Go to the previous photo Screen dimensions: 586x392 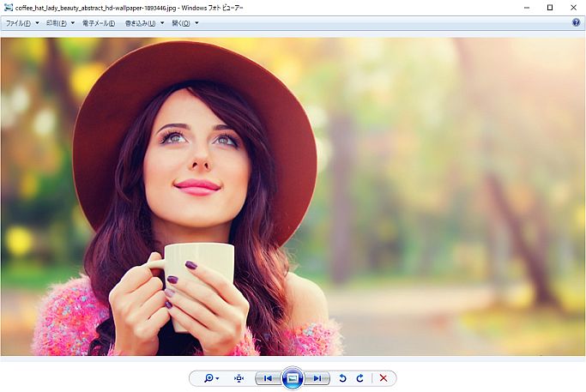[x=268, y=378]
